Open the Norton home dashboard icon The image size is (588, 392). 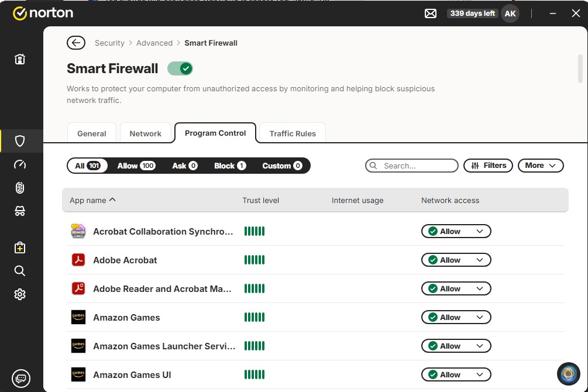[20, 59]
